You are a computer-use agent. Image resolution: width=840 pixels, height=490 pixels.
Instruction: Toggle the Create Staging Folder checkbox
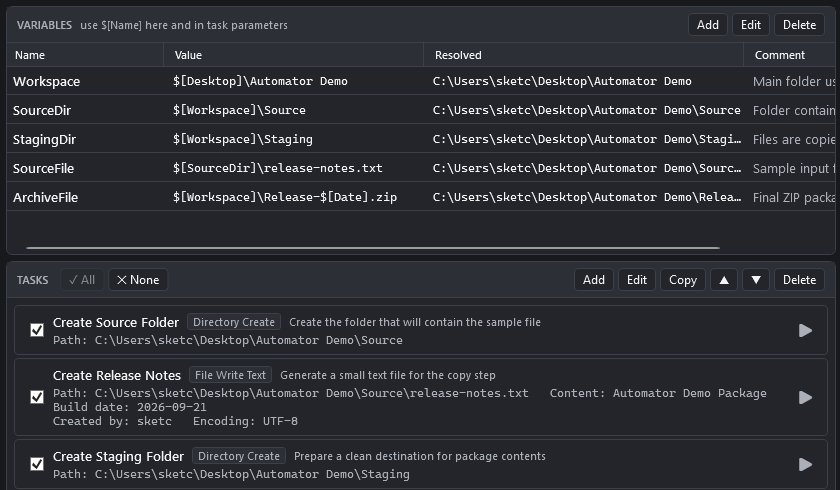click(37, 464)
